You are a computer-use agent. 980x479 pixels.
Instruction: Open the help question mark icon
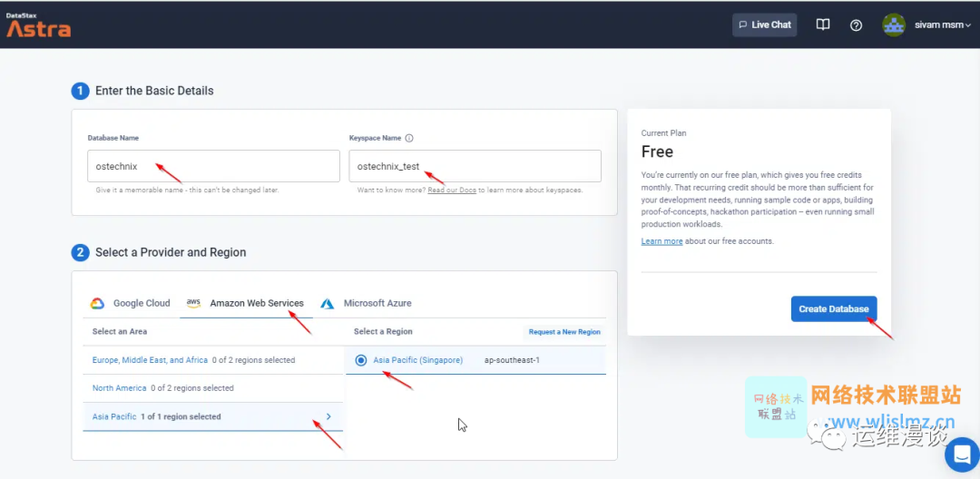(857, 25)
